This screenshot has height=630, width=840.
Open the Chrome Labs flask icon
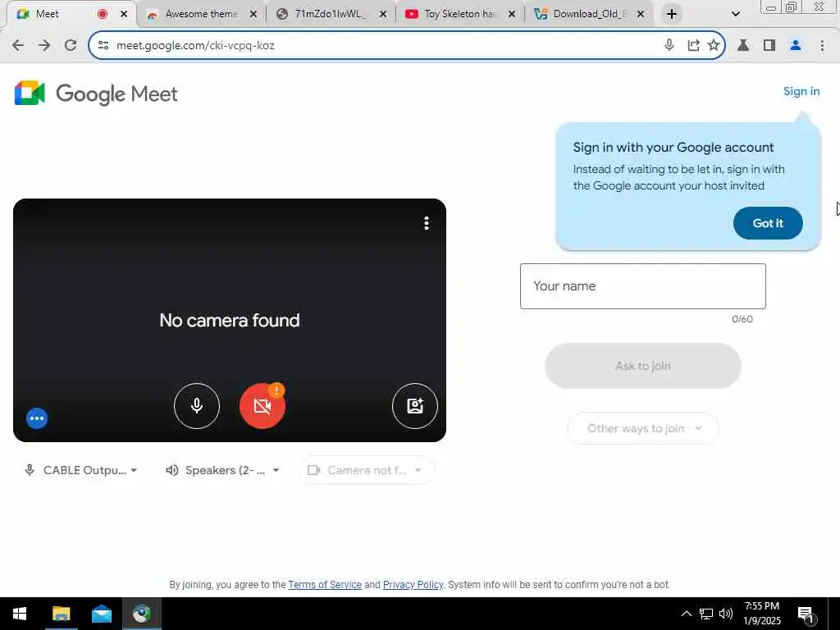(743, 45)
